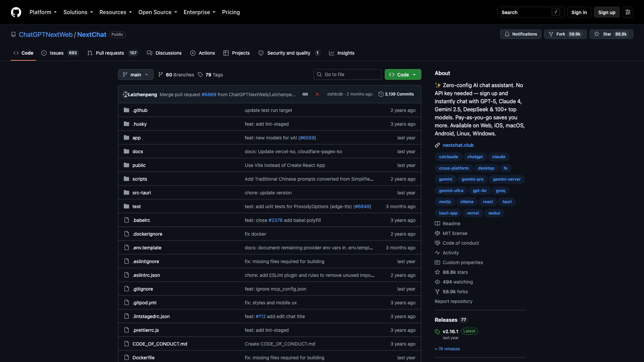
Task: Expand the Resources menu dropdown
Action: pos(116,12)
